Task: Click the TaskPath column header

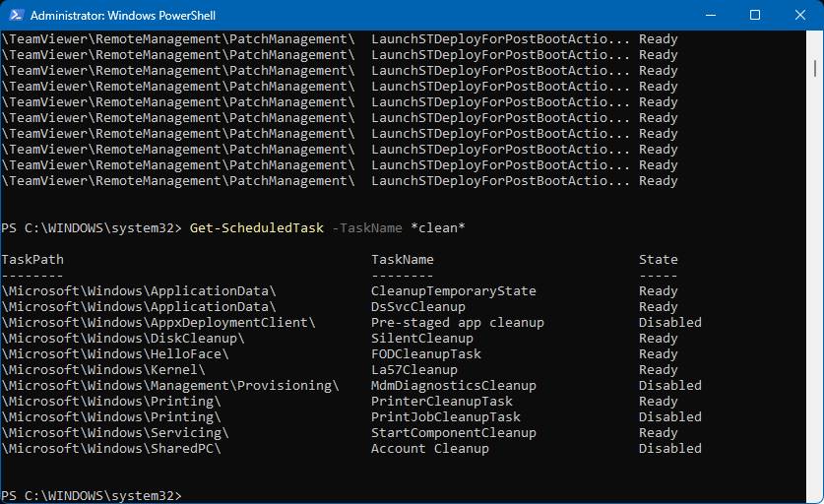Action: [32, 259]
